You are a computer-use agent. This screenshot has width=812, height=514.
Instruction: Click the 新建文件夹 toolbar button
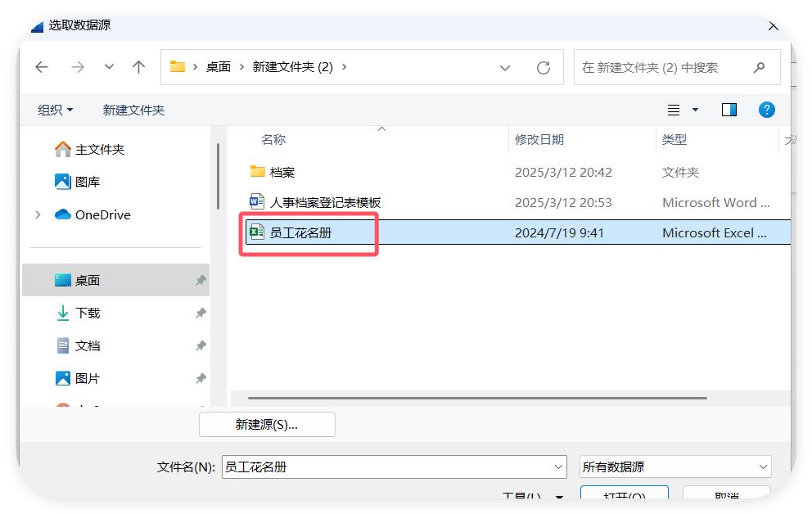[x=133, y=110]
